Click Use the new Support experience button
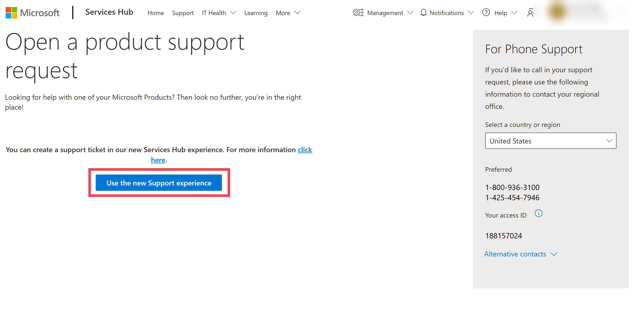This screenshot has width=644, height=317. tap(159, 183)
